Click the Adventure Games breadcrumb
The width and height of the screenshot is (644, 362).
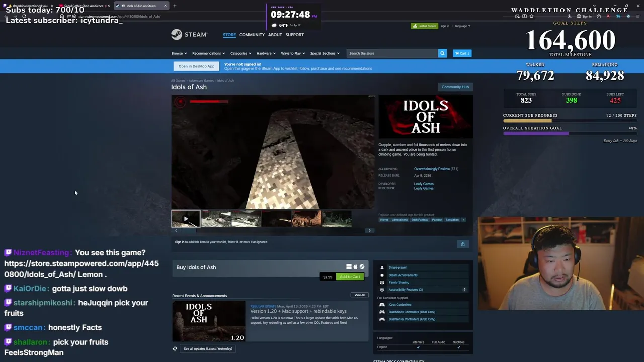pyautogui.click(x=201, y=81)
